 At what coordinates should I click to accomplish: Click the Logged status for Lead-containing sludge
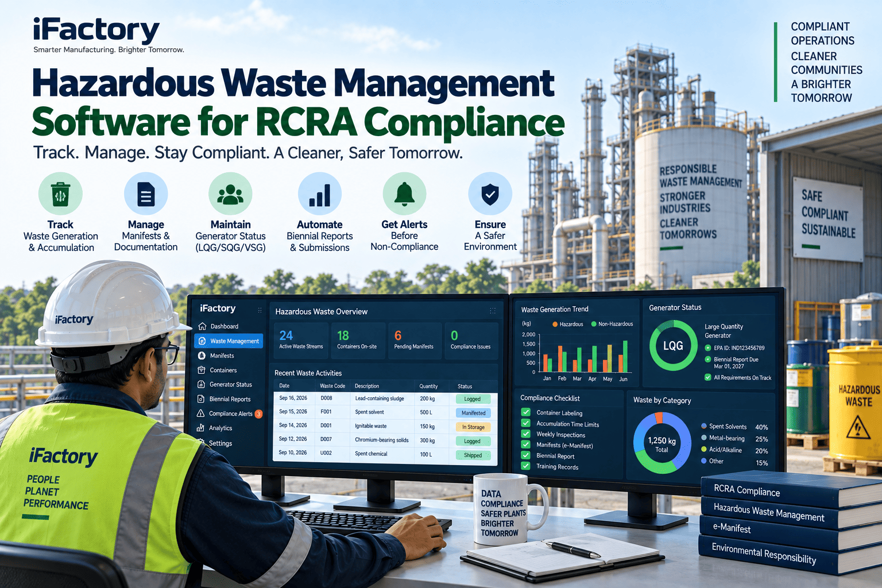[x=473, y=399]
